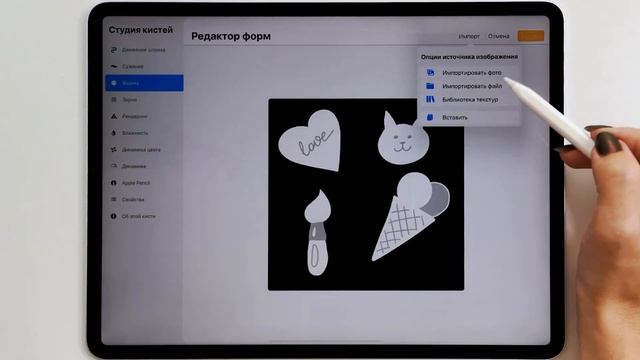The image size is (640, 360).
Task: Tap the cat face shape in preview
Action: click(x=403, y=139)
